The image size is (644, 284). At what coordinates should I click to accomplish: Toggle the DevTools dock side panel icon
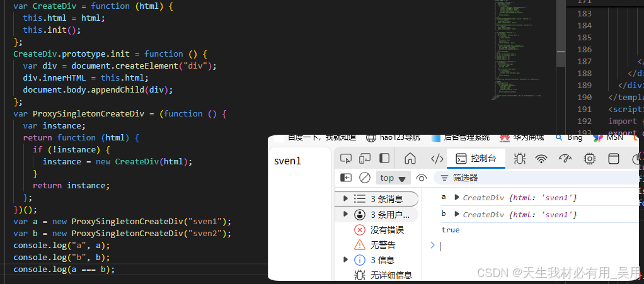click(384, 159)
